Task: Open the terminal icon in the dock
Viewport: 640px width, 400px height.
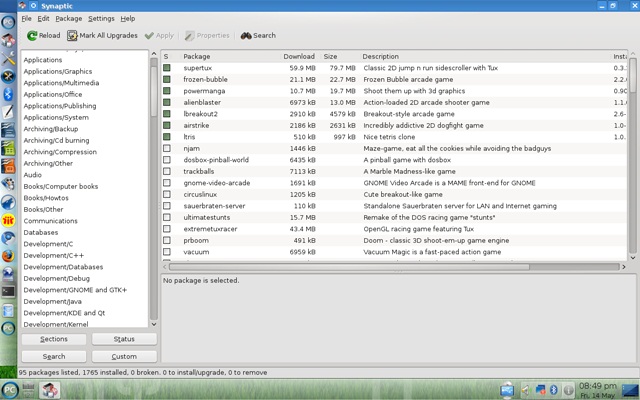Action: 8,292
